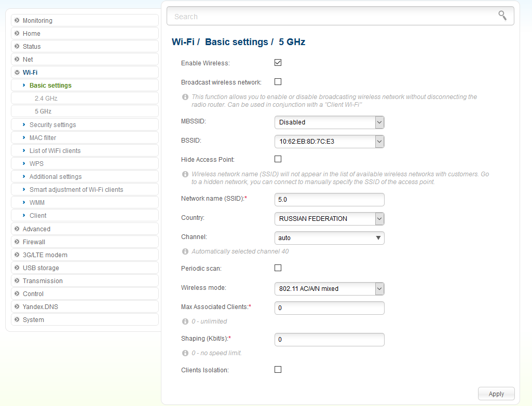
Task: Go to Security settings in the Wi-Fi menu
Action: [52, 125]
